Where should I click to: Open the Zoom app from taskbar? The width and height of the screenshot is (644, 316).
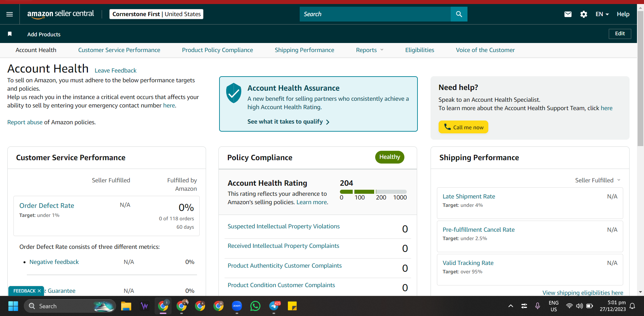(237, 306)
